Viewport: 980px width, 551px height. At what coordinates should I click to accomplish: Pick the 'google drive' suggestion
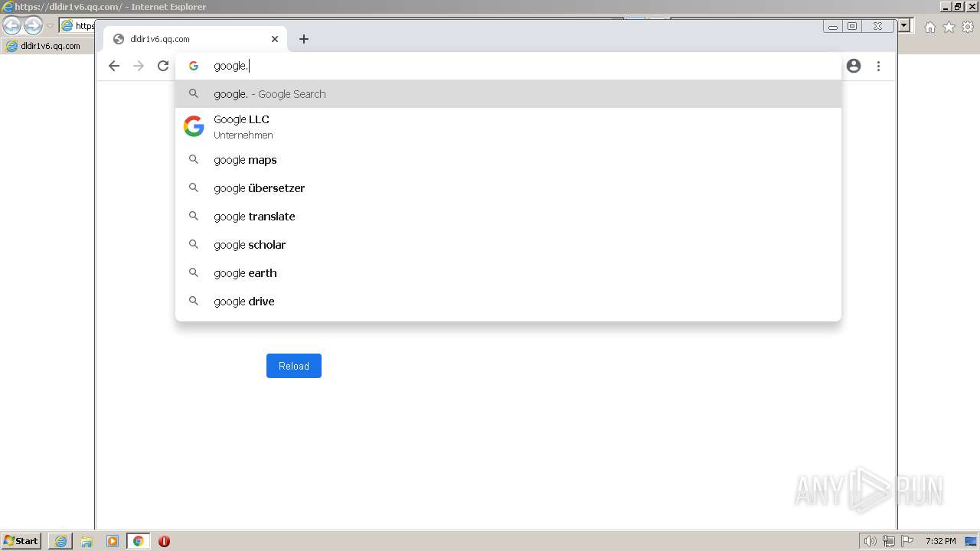508,302
